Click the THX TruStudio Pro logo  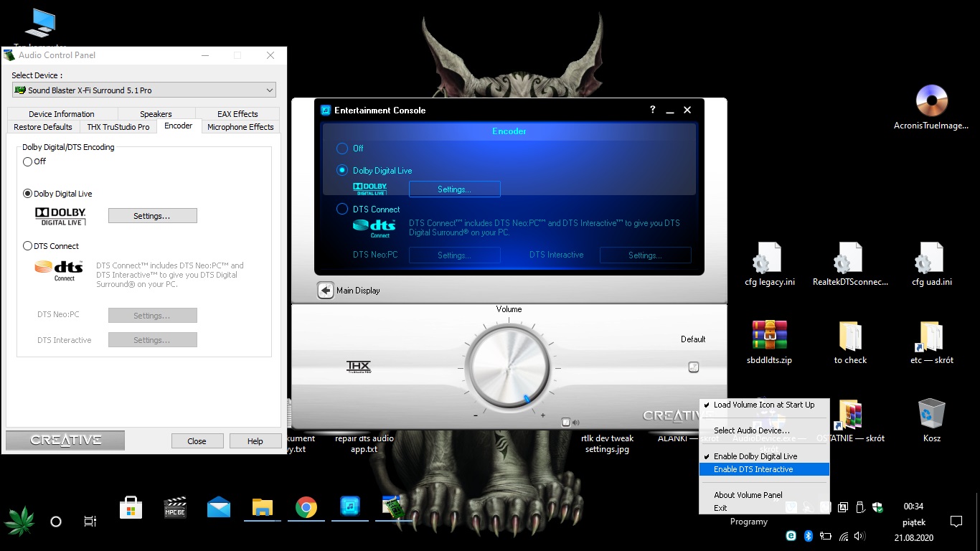358,367
